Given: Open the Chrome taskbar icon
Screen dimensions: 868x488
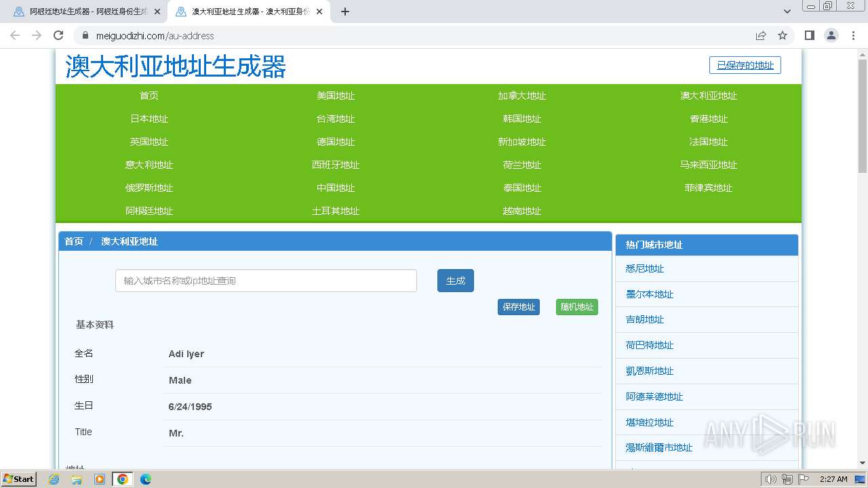Looking at the screenshot, I should [122, 479].
